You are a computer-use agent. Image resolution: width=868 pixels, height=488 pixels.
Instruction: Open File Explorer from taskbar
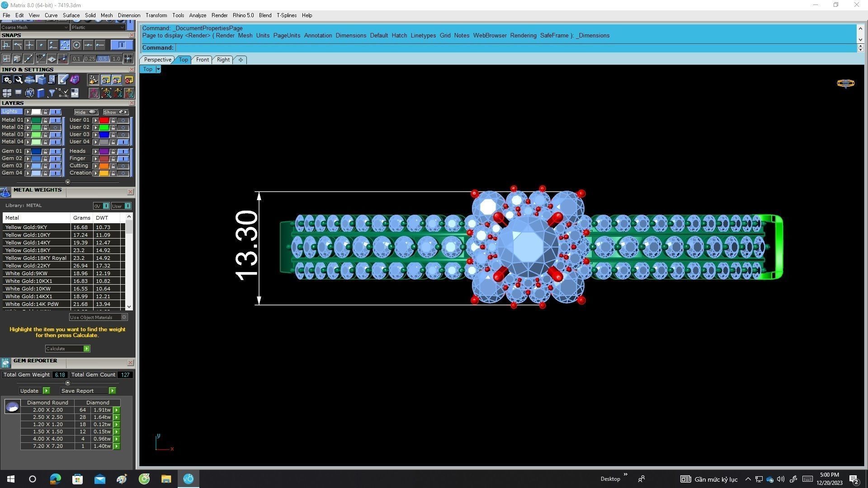[166, 479]
